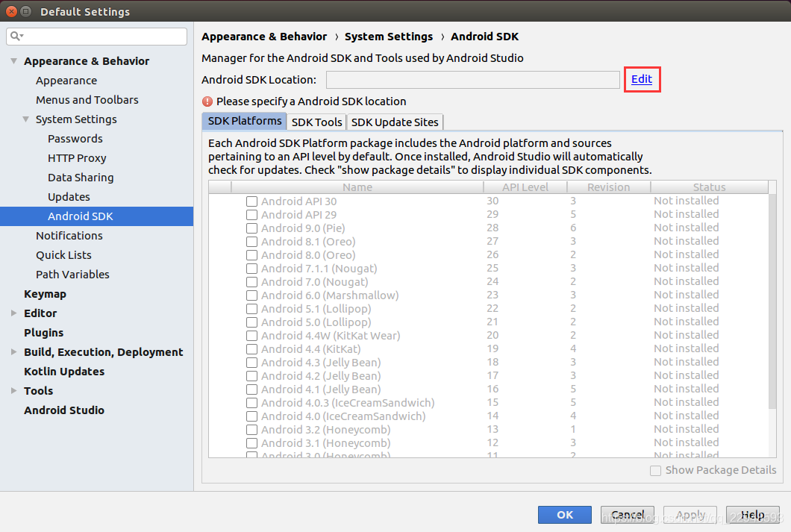Click the Edit link for SDK location
The width and height of the screenshot is (791, 532).
642,79
